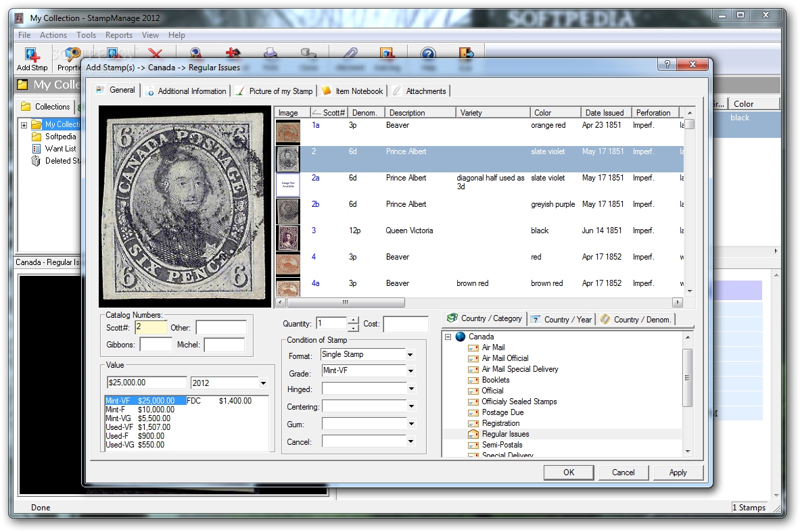Switch to Picture of my Stamp tab

point(275,91)
